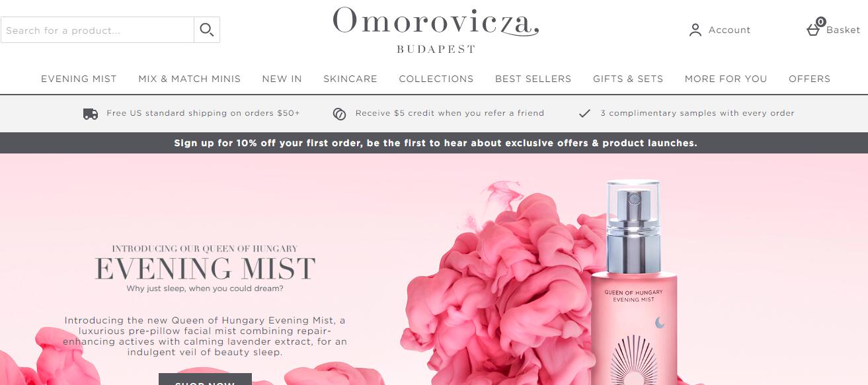Expand the More For You menu
The width and height of the screenshot is (868, 385).
point(726,79)
